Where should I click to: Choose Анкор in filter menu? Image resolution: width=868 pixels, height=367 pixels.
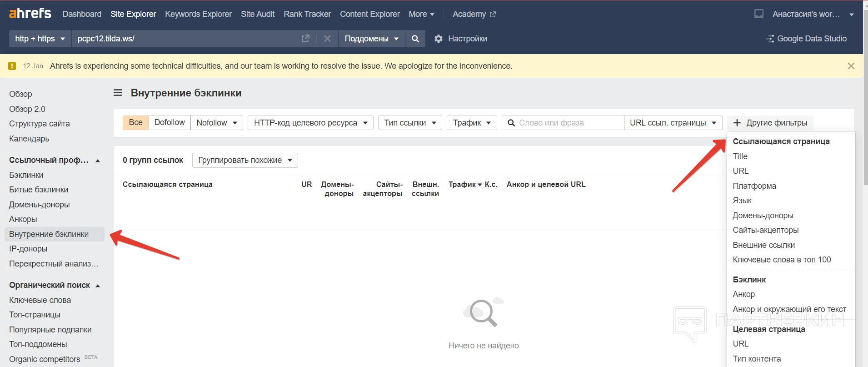743,294
